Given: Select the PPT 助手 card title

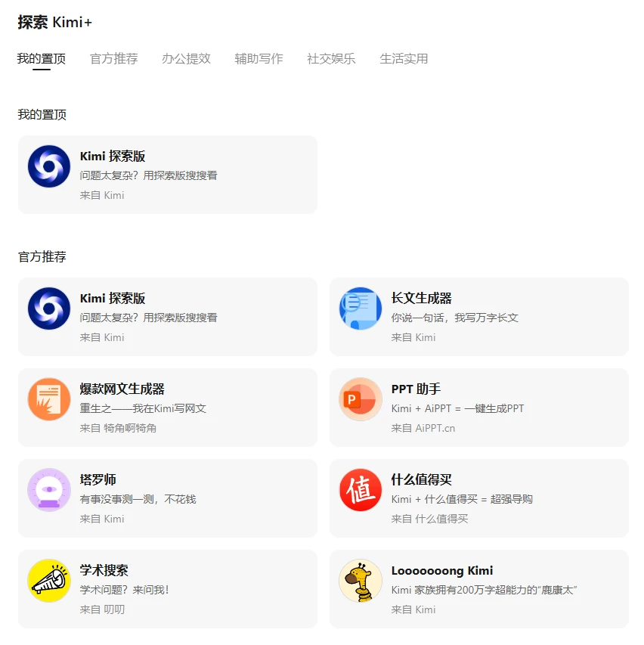Looking at the screenshot, I should (416, 389).
